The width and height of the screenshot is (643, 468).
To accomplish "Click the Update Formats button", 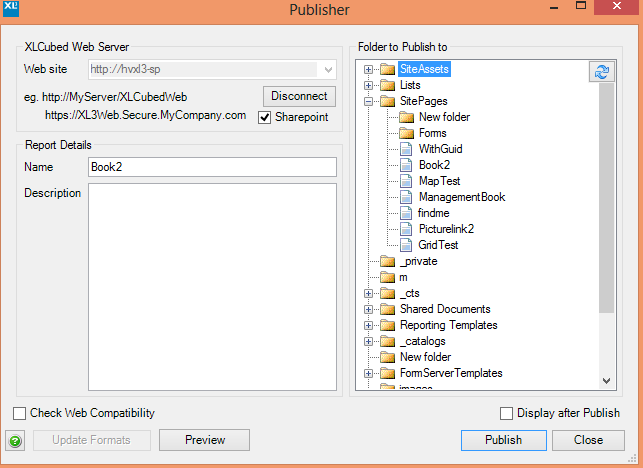I will [x=92, y=440].
